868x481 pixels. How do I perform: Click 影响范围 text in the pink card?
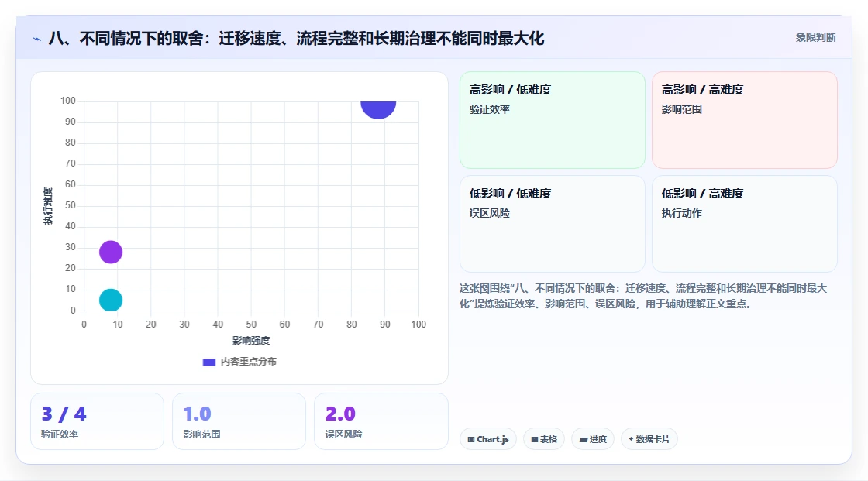(x=682, y=109)
